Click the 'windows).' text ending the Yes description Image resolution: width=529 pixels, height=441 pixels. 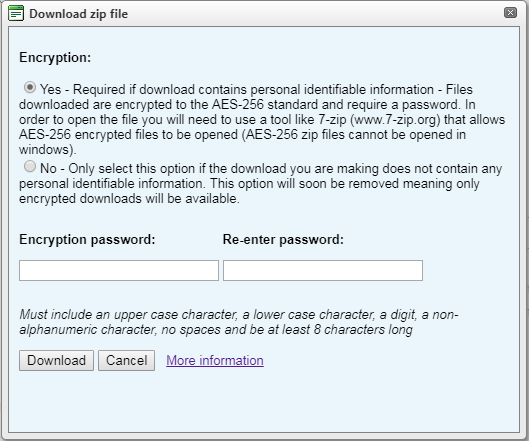pyautogui.click(x=48, y=149)
